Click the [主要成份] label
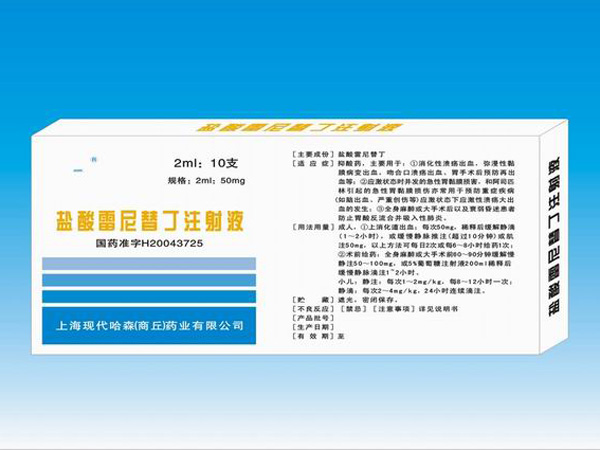Viewport: 600px width, 450px height. [x=313, y=155]
